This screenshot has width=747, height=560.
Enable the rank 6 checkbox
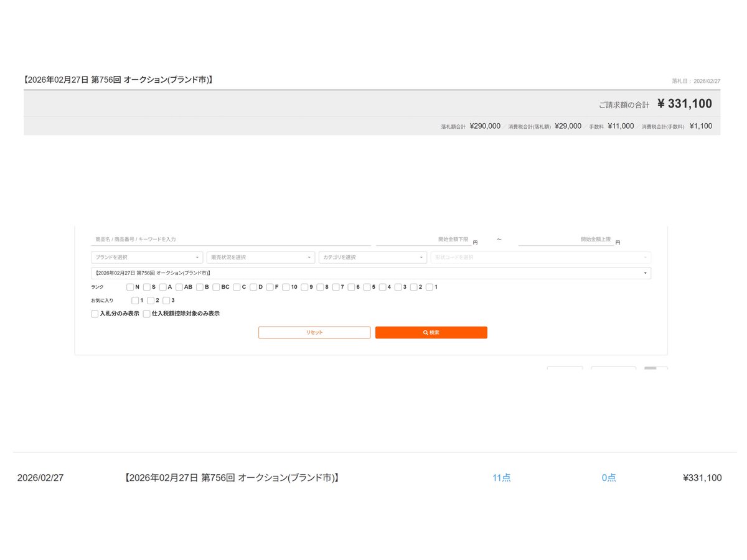click(x=351, y=287)
